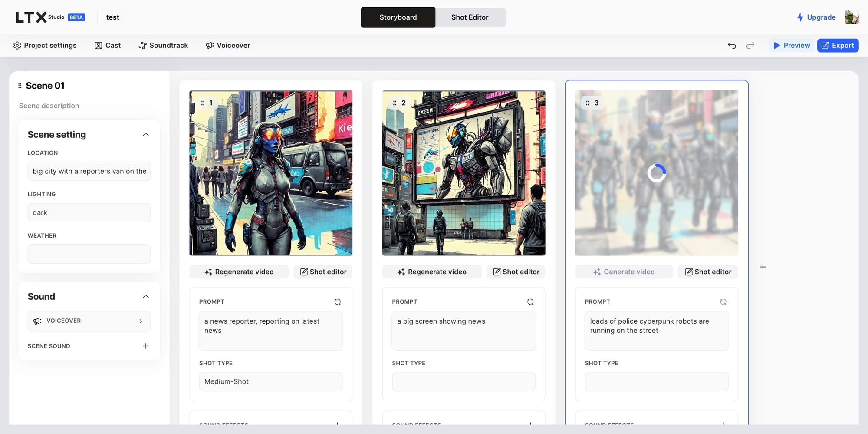Image resolution: width=868 pixels, height=434 pixels.
Task: Open the Soundtrack menu
Action: pos(163,46)
